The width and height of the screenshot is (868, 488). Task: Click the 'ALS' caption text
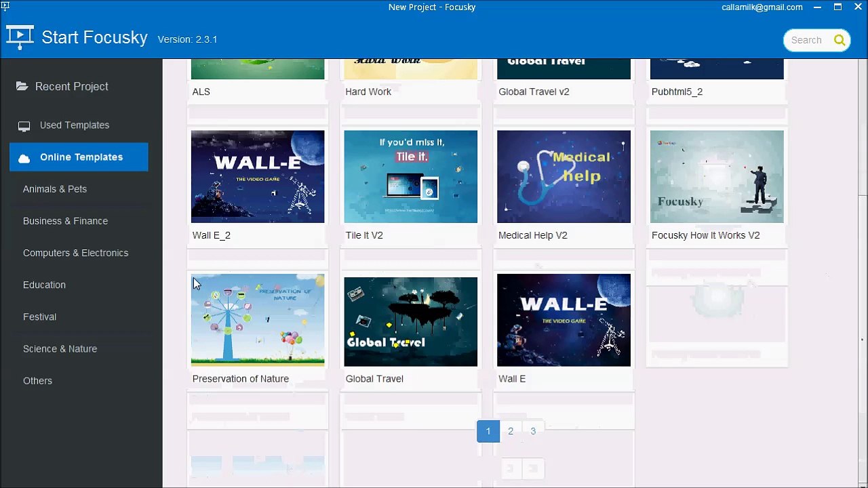(201, 91)
